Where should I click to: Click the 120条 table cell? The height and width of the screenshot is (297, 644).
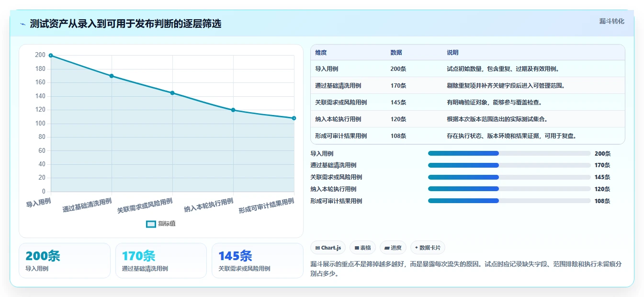coord(398,119)
